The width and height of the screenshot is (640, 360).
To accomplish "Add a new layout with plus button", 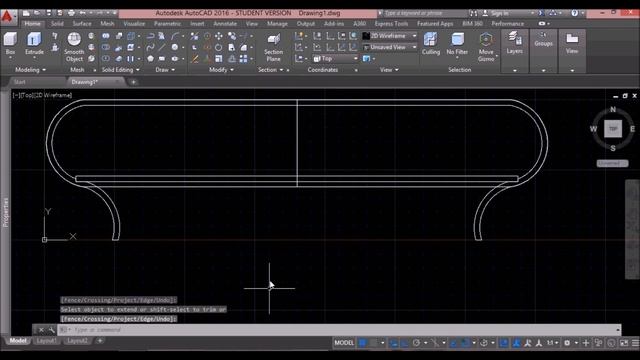I will click(x=100, y=341).
